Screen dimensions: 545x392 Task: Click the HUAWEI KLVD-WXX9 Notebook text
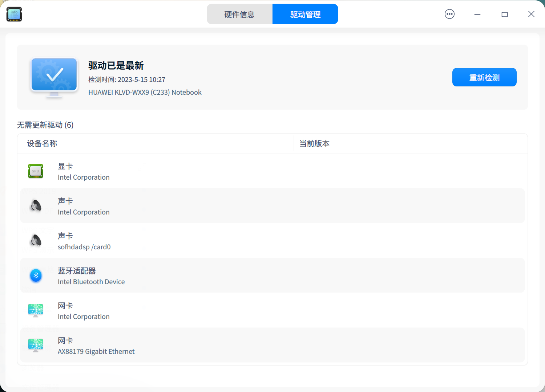(145, 92)
